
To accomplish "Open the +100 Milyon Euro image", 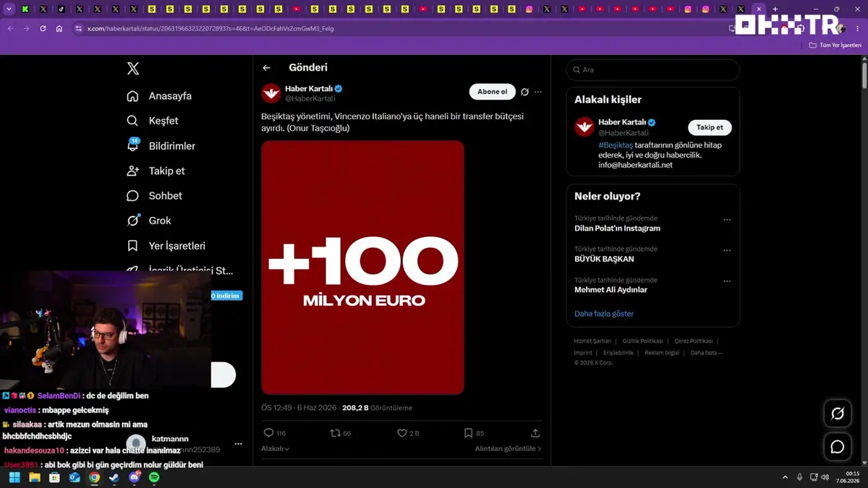I will [362, 267].
